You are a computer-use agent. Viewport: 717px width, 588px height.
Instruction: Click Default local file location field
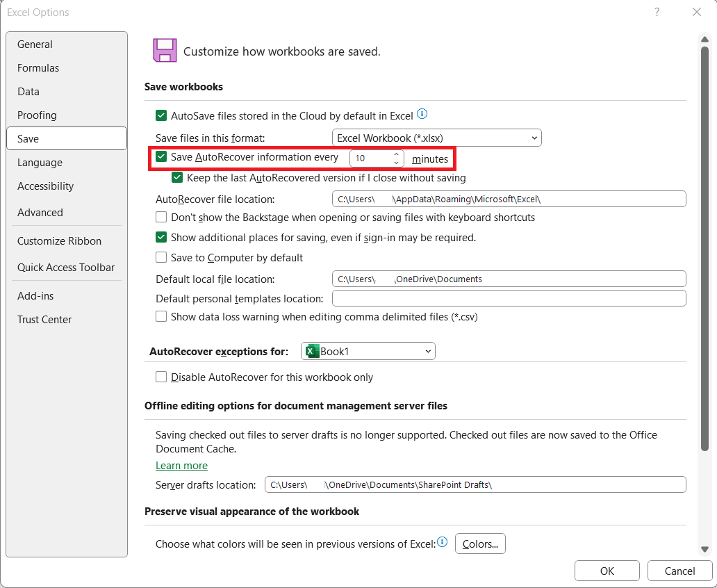coord(509,279)
